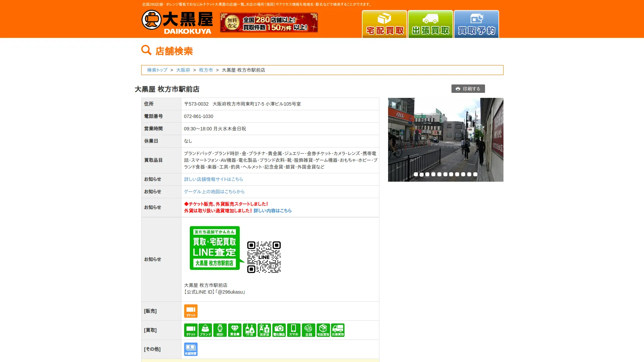Click the phone number 072-861-1030

click(199, 116)
